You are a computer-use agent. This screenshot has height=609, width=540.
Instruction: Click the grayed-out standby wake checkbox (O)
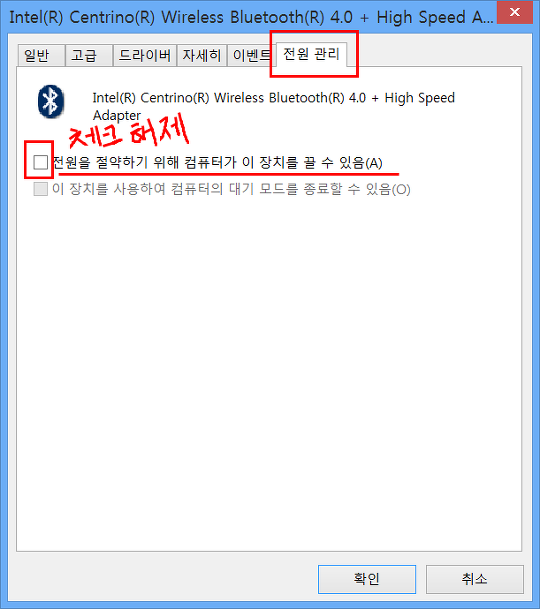(40, 189)
